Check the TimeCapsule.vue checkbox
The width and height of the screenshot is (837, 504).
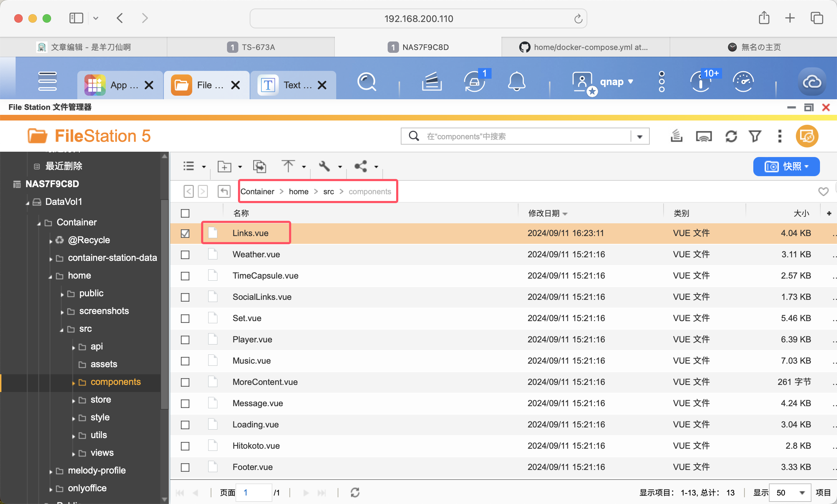(185, 276)
